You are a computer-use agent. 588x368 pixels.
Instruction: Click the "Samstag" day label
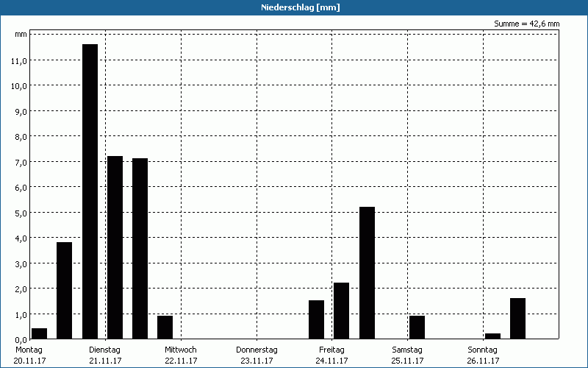click(407, 350)
